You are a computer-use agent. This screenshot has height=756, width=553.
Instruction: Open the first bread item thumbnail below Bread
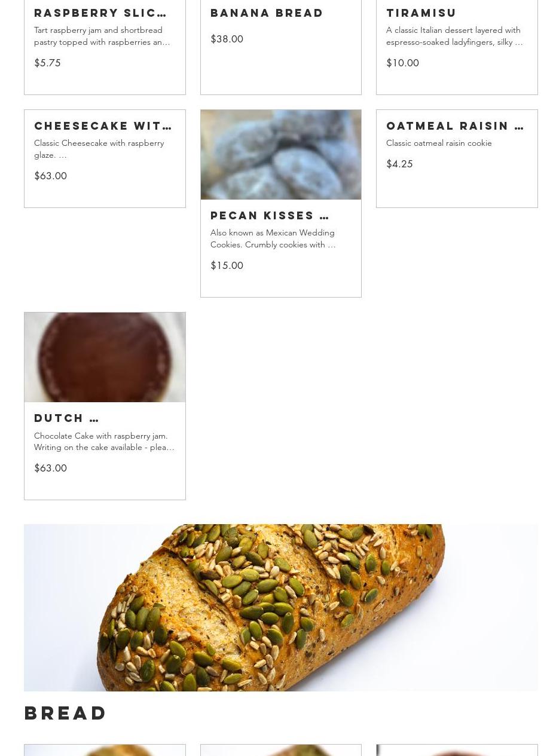pyautogui.click(x=105, y=750)
